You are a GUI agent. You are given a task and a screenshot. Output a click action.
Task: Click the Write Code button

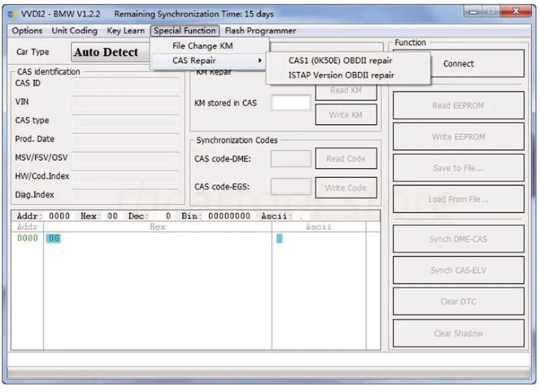[x=346, y=188]
